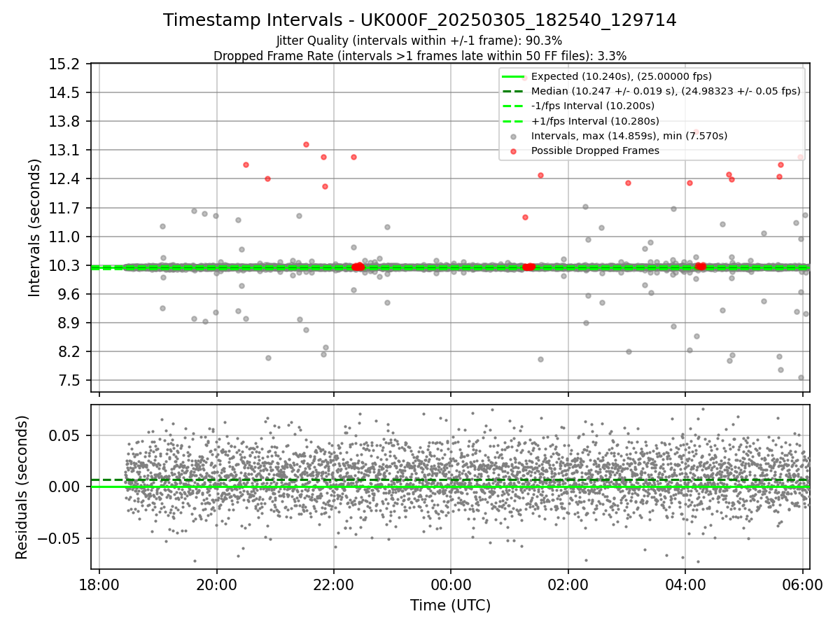Click the solid green line sample beside 'Expected' in legend
The image size is (840, 630).
pyautogui.click(x=513, y=77)
